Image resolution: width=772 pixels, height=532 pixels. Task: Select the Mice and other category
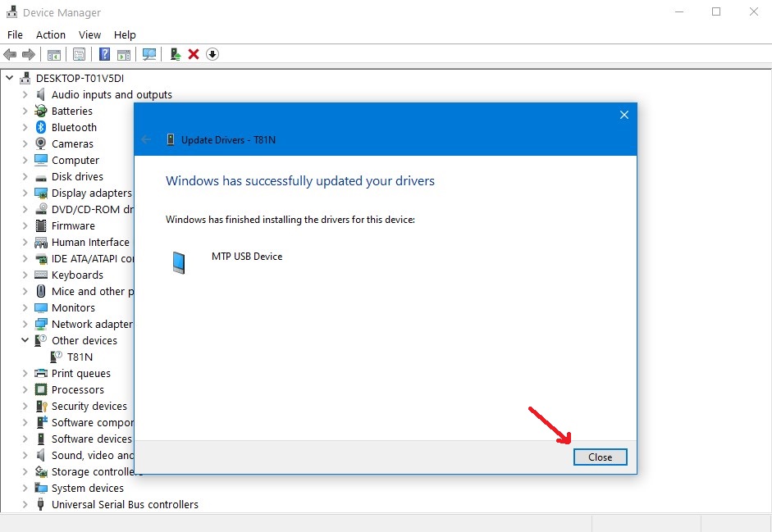[93, 291]
